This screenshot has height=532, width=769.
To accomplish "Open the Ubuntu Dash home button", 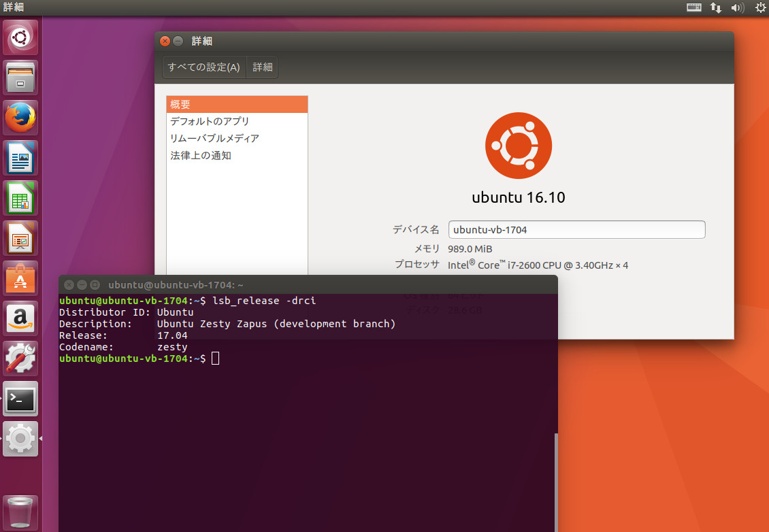I will tap(20, 37).
